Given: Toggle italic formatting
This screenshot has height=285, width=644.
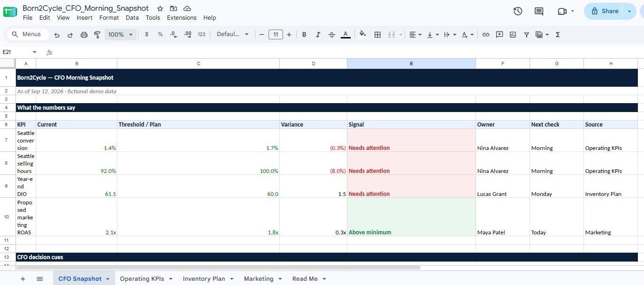Looking at the screenshot, I should [318, 35].
